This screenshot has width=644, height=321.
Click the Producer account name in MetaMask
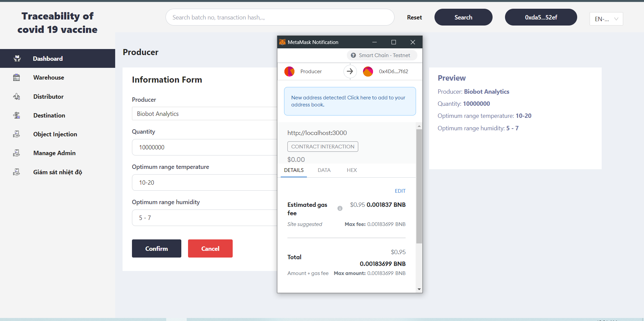click(311, 72)
